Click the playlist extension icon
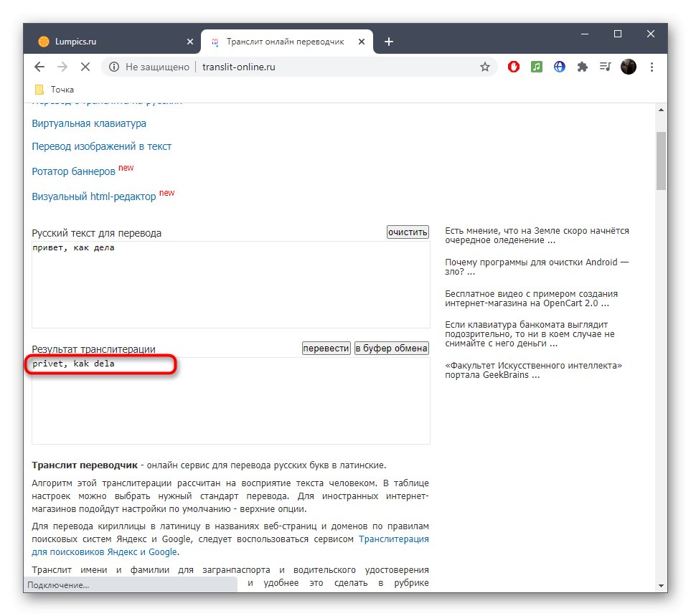The image size is (691, 616). click(x=605, y=66)
